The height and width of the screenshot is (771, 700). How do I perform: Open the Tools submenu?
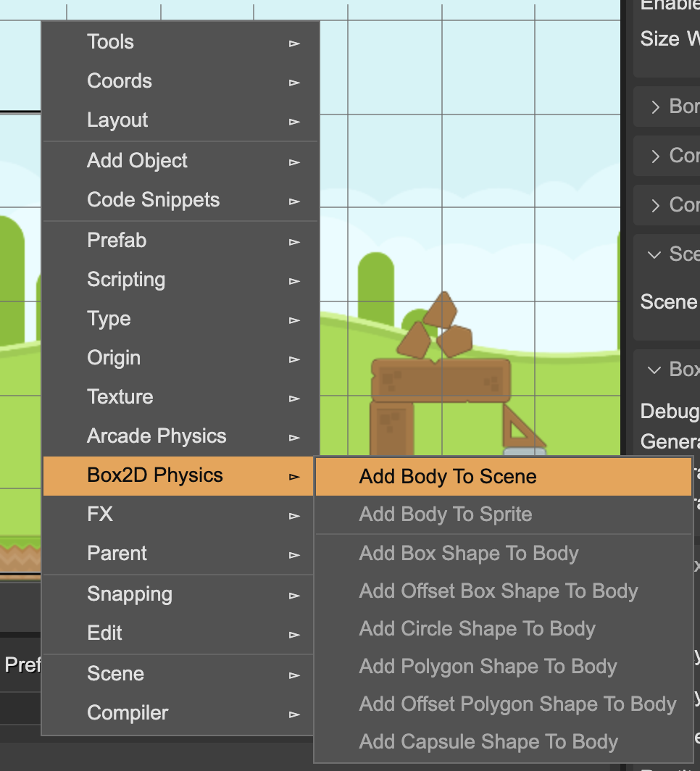180,42
